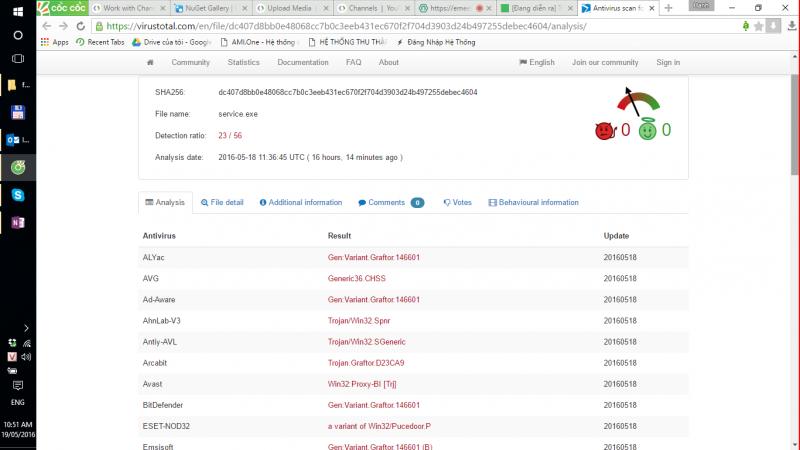Switch to the Work with Chan tab

tap(129, 8)
